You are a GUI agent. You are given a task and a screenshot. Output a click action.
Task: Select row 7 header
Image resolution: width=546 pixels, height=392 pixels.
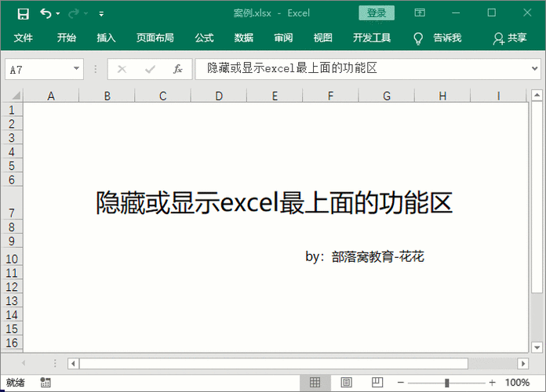click(12, 203)
